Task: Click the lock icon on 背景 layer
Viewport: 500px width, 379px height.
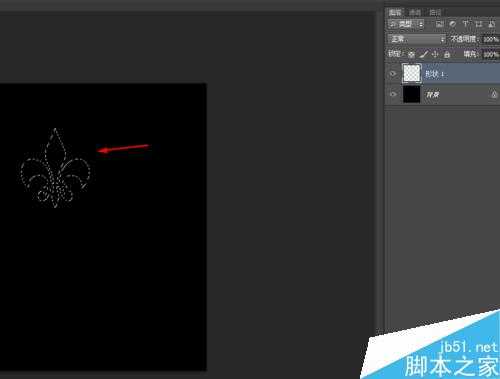Action: pos(494,95)
